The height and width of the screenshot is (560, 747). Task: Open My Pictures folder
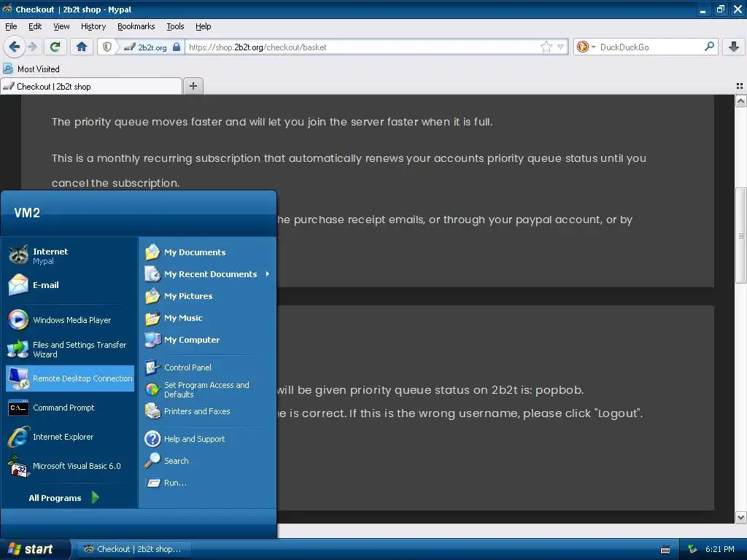point(207,296)
